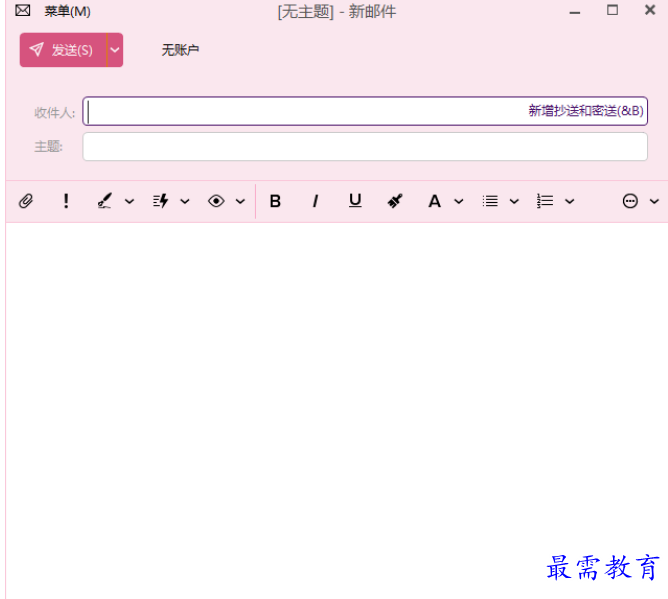Toggle italic formatting
Viewport: 668px width, 599px height.
(315, 201)
